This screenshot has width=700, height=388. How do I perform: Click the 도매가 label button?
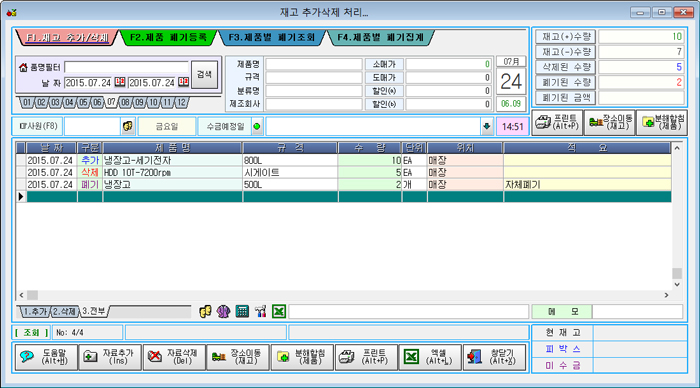click(x=384, y=78)
